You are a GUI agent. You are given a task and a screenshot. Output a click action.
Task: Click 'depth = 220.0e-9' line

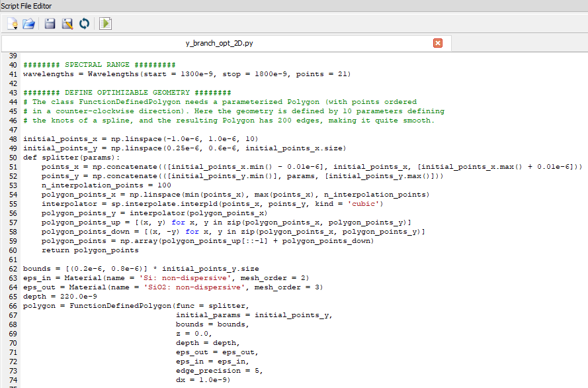pyautogui.click(x=60, y=296)
